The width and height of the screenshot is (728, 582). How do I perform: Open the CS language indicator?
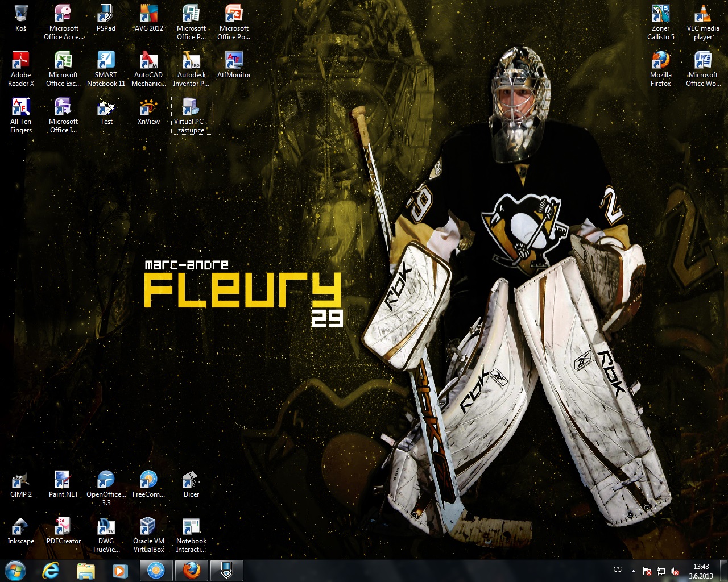(x=618, y=569)
